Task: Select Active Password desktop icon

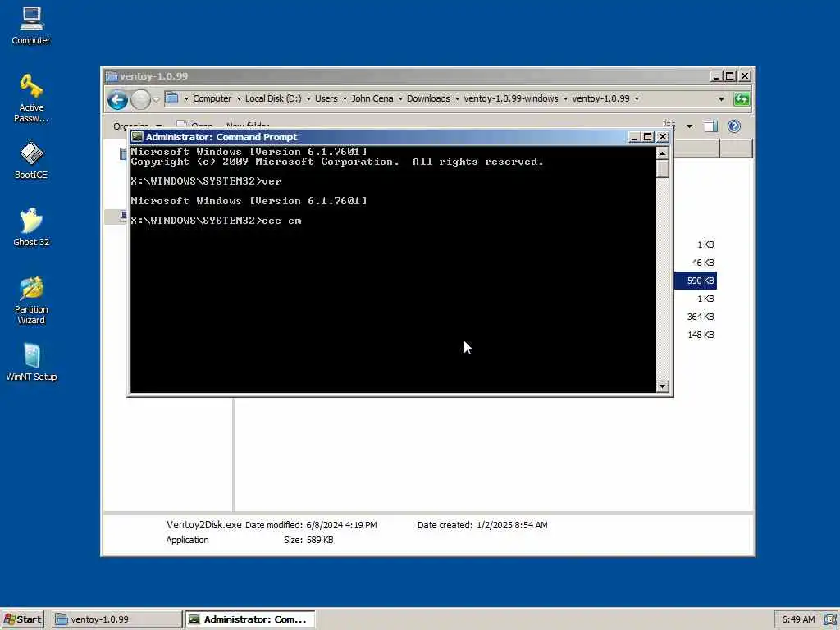Action: coord(31,98)
